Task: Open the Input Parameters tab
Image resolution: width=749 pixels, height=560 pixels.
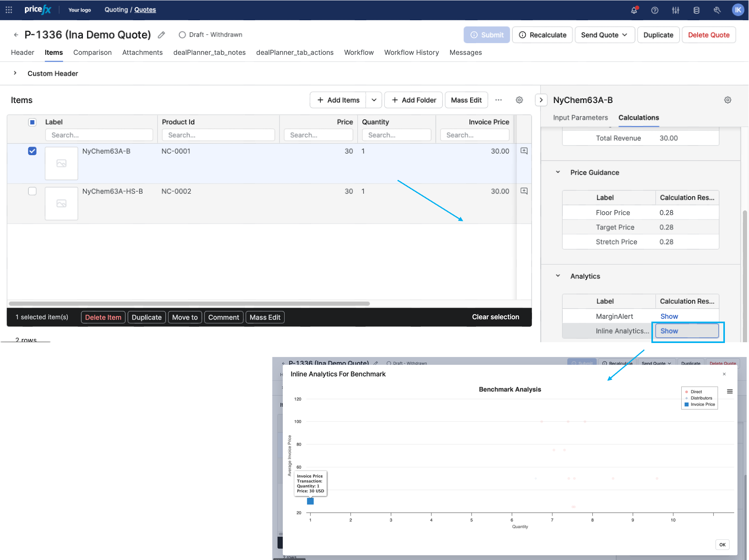Action: [x=580, y=117]
